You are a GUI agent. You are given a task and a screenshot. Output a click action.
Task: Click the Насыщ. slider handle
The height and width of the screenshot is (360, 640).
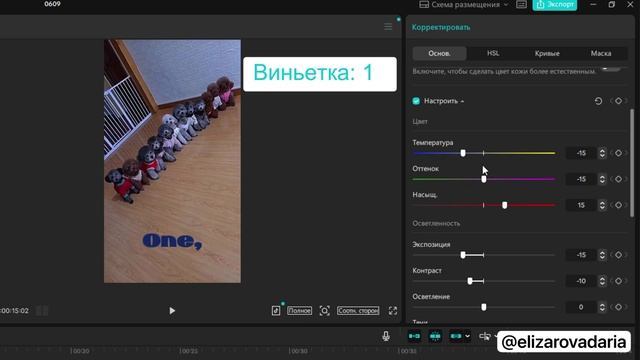(x=504, y=205)
